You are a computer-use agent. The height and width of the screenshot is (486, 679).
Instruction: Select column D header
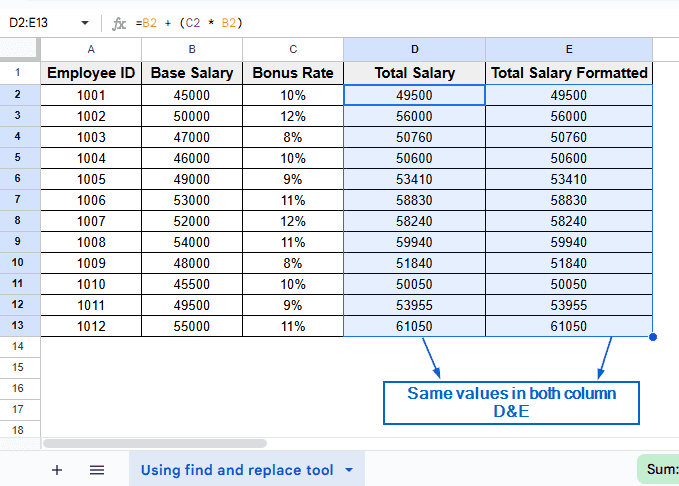click(415, 49)
